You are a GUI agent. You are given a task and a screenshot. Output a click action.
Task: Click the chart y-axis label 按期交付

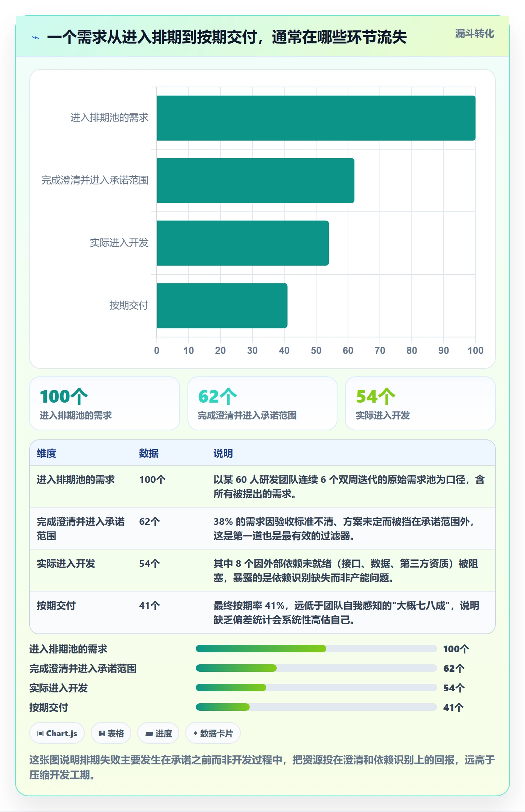tap(129, 306)
